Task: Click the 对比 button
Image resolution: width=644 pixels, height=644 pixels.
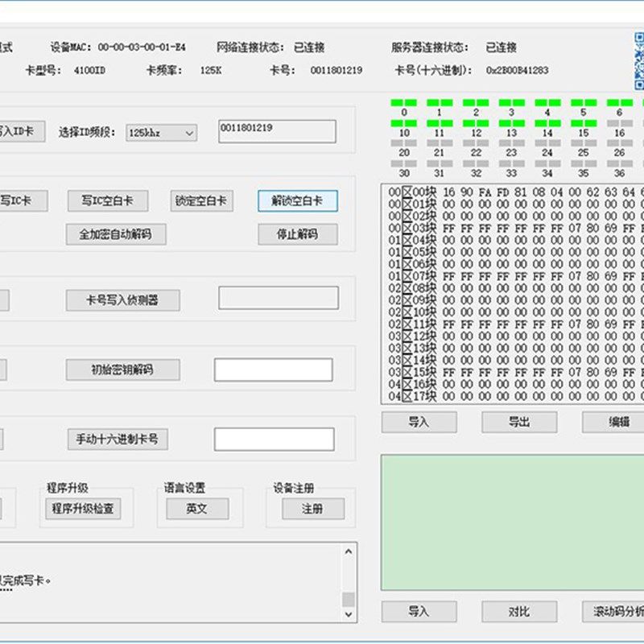Action: point(519,612)
